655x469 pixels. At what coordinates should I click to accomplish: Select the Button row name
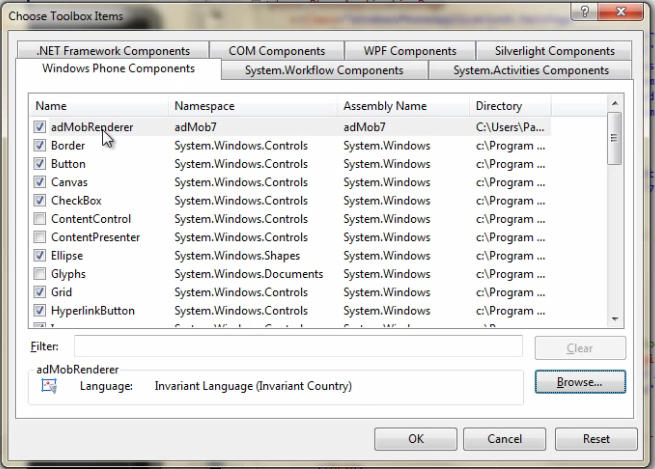pos(68,164)
